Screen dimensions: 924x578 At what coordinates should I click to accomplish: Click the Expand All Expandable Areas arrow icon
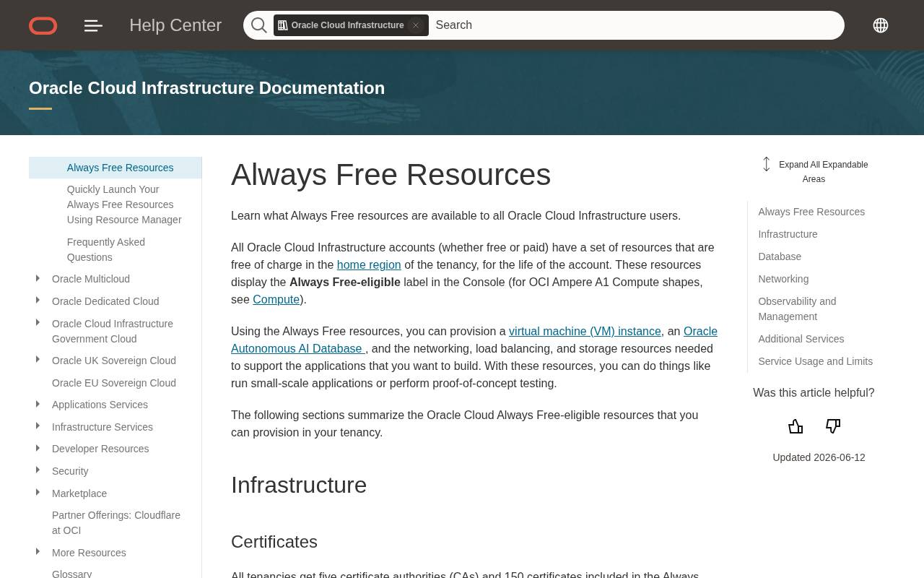(767, 165)
